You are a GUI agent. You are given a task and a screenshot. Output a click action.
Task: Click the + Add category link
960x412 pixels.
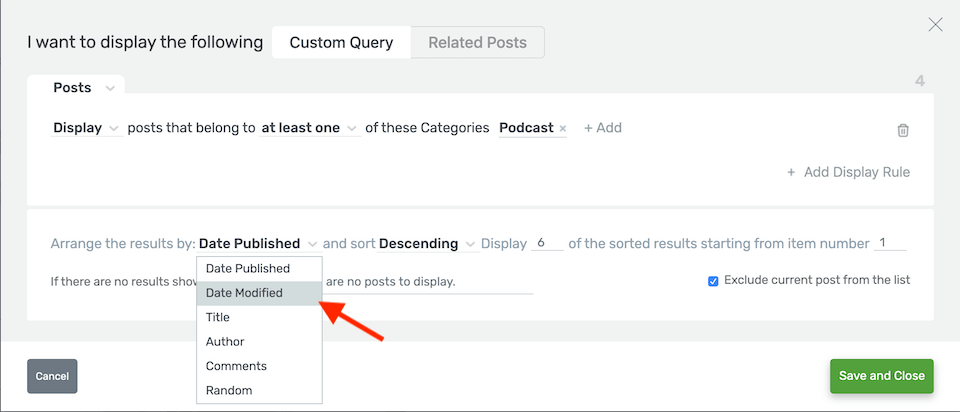603,128
